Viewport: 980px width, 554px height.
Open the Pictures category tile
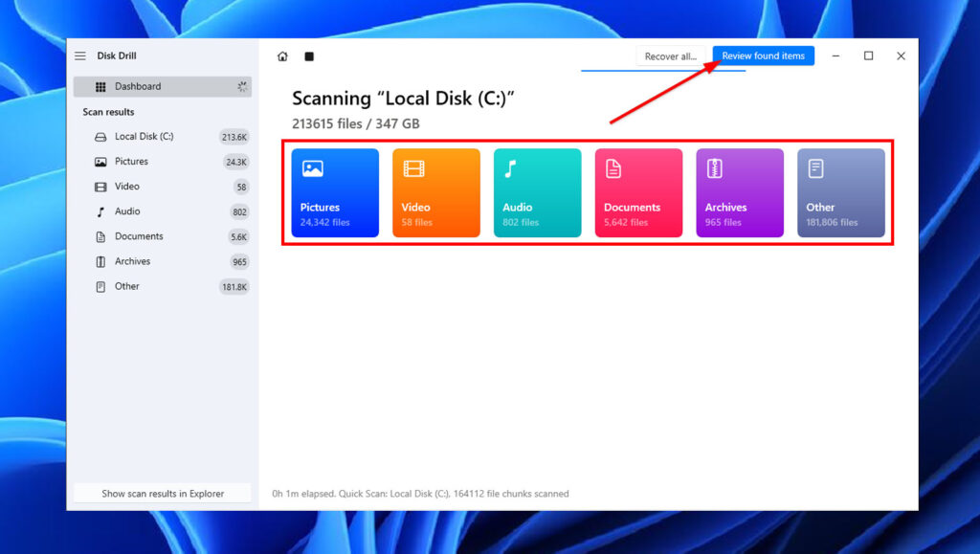tap(335, 191)
